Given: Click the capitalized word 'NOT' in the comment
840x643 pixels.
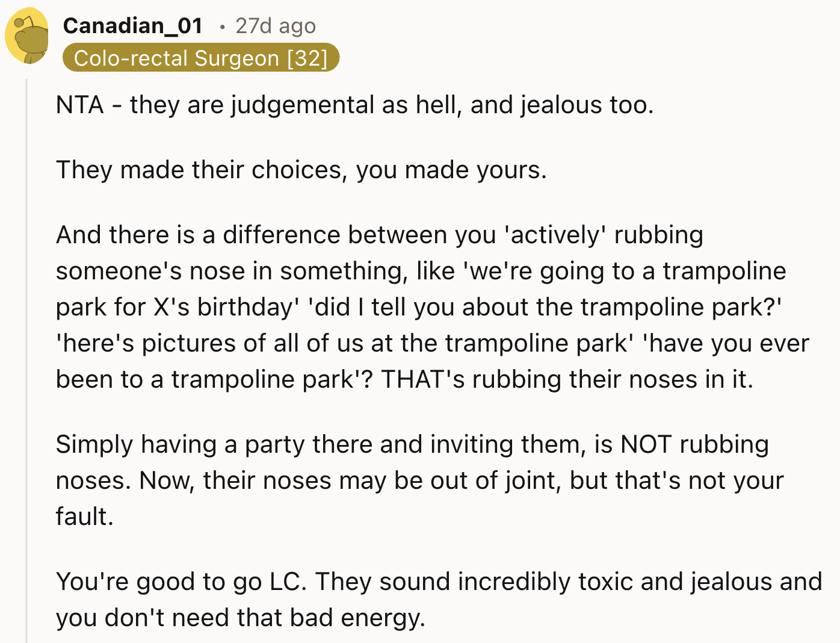Looking at the screenshot, I should (646, 444).
